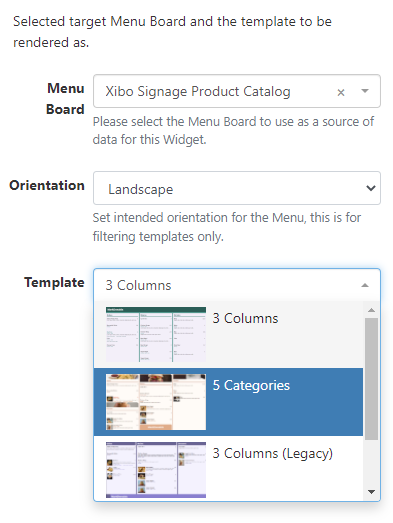Click the template list scroll up arrow
Screen dimensions: 393x523
371,310
